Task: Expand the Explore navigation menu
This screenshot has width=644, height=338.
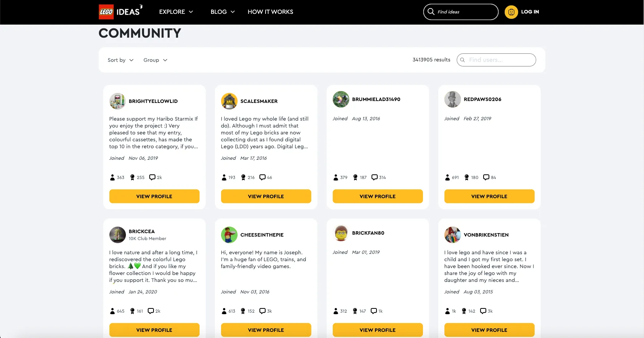Action: [176, 12]
